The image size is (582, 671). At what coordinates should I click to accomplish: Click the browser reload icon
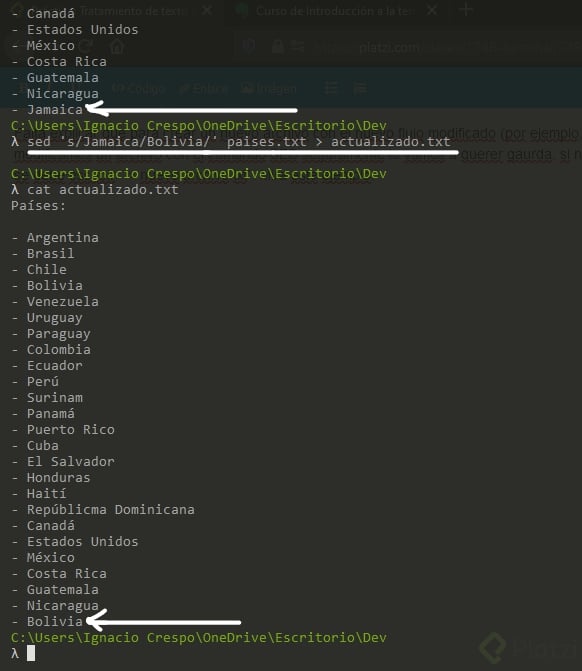click(x=87, y=46)
